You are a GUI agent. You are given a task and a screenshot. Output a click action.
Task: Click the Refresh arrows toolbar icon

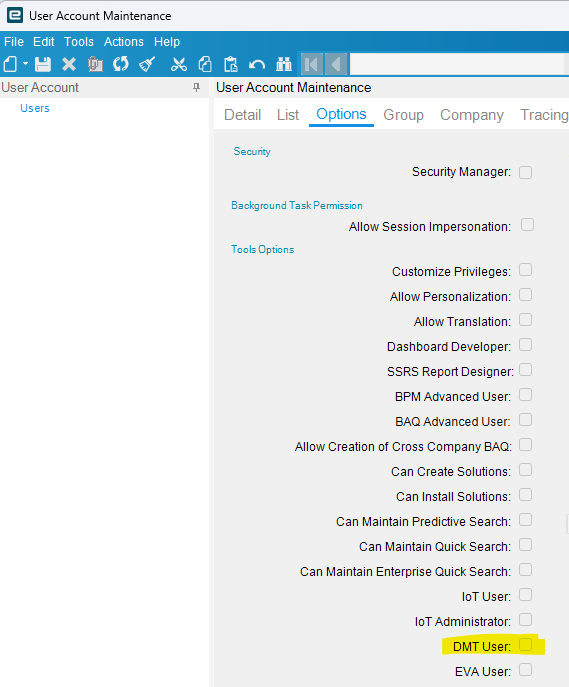click(120, 64)
